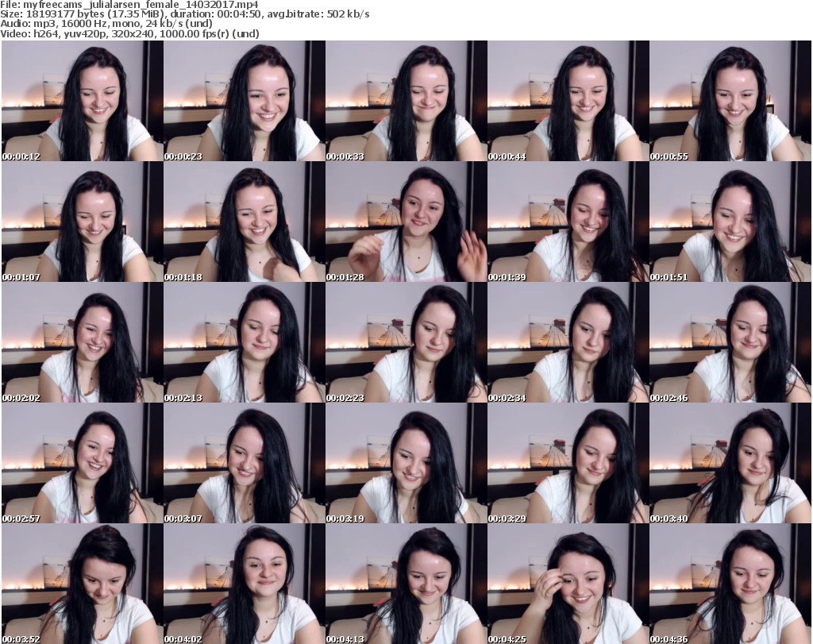Viewport: 813px width, 644px height.
Task: Click the Video line showing h264 320x240
Action: pyautogui.click(x=129, y=33)
